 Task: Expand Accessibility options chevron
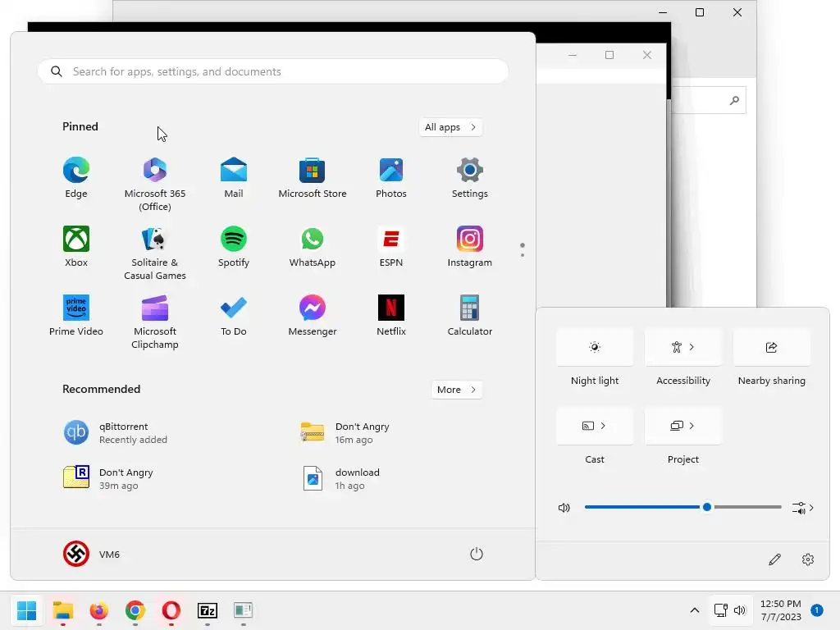pos(692,347)
